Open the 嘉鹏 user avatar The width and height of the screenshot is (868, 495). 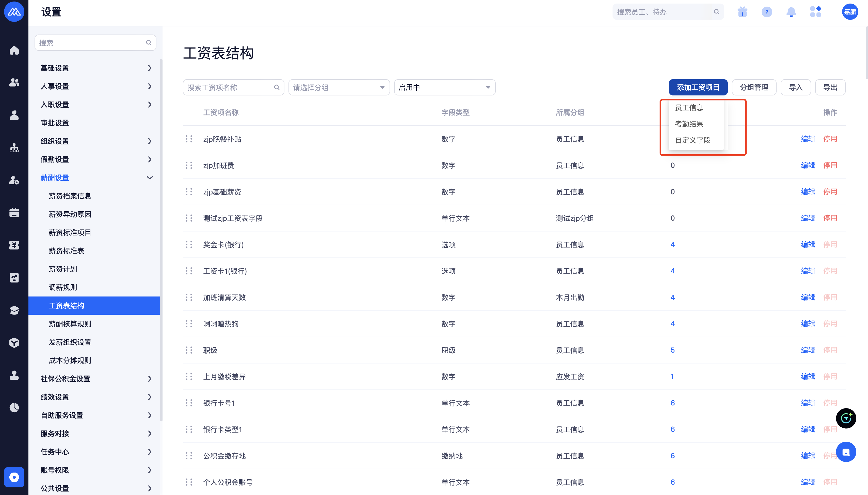click(850, 12)
